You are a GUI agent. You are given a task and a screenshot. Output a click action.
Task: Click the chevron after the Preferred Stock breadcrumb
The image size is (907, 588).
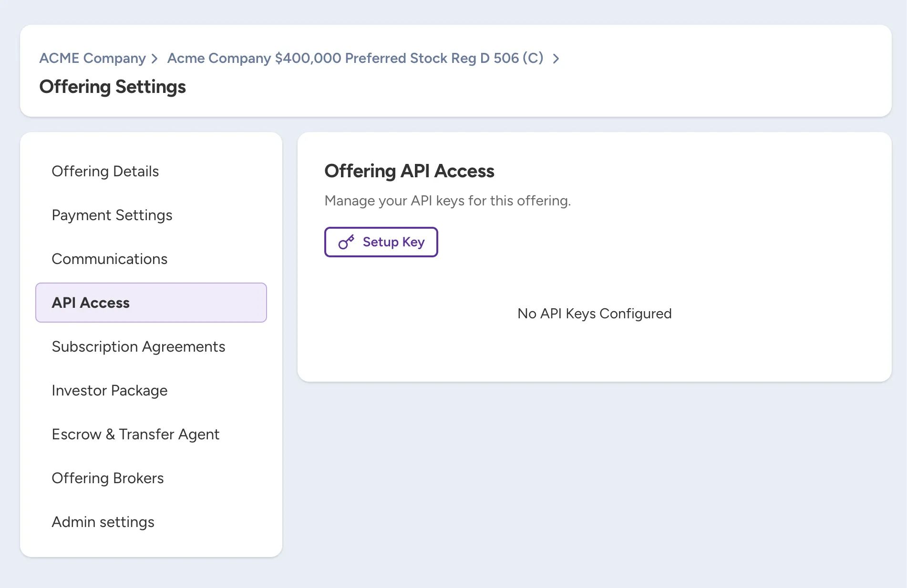point(556,59)
